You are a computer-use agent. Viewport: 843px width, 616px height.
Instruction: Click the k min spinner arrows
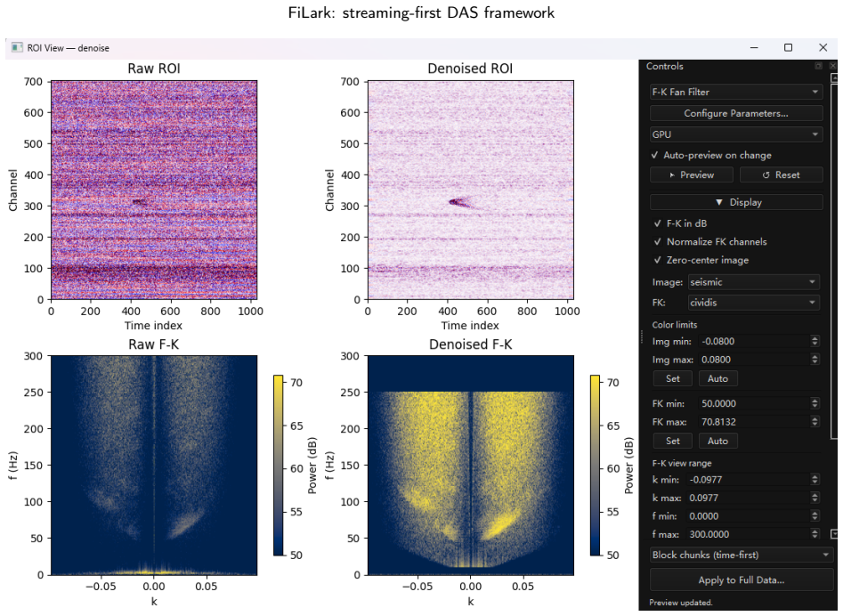coord(815,480)
